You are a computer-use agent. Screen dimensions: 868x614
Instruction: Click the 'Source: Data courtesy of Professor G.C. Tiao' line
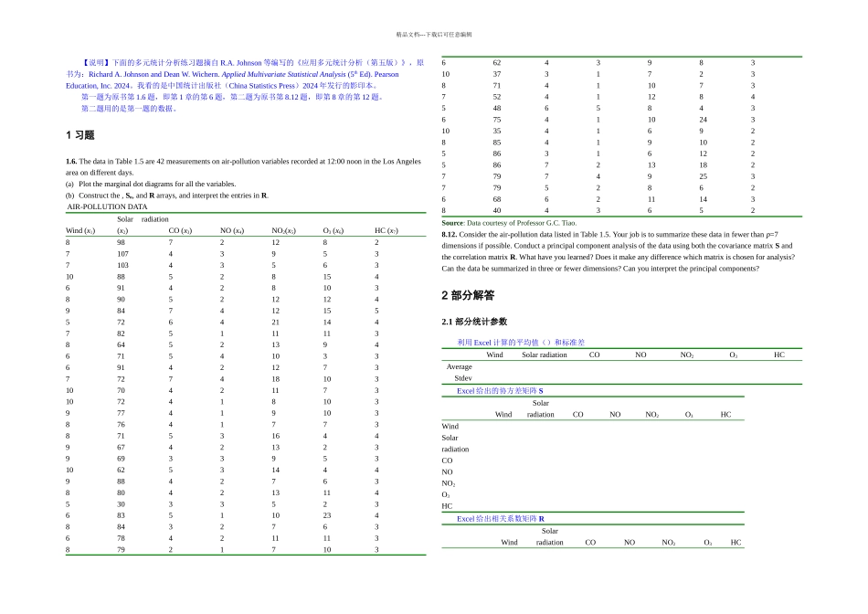509,223
